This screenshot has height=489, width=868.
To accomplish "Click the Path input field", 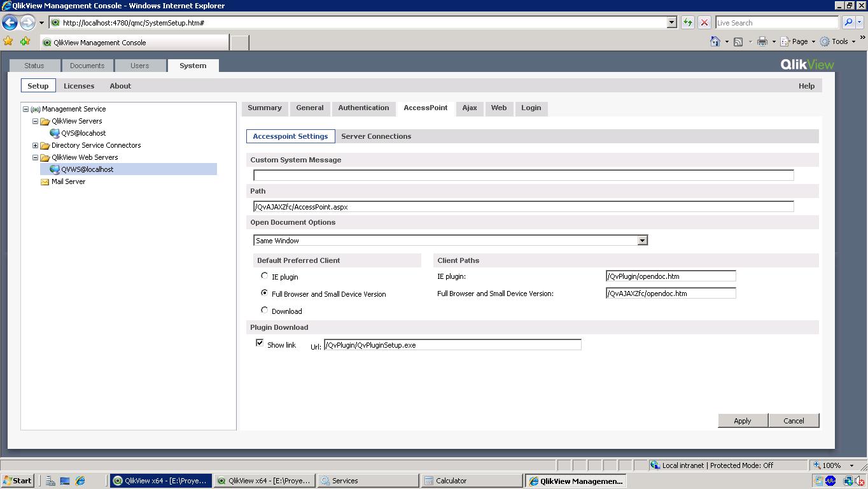I will (524, 206).
